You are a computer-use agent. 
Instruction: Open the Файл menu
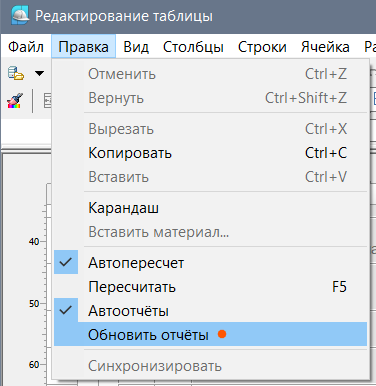pyautogui.click(x=26, y=47)
